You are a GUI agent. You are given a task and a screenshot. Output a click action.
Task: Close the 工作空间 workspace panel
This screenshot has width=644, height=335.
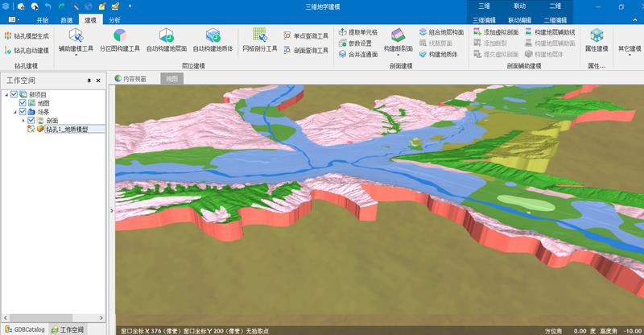click(98, 81)
